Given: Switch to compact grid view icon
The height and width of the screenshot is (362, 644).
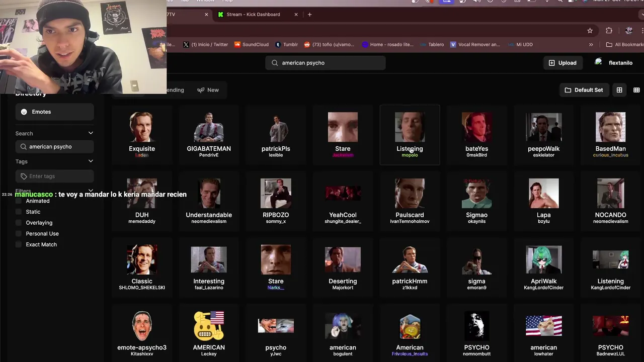Looking at the screenshot, I should point(636,90).
